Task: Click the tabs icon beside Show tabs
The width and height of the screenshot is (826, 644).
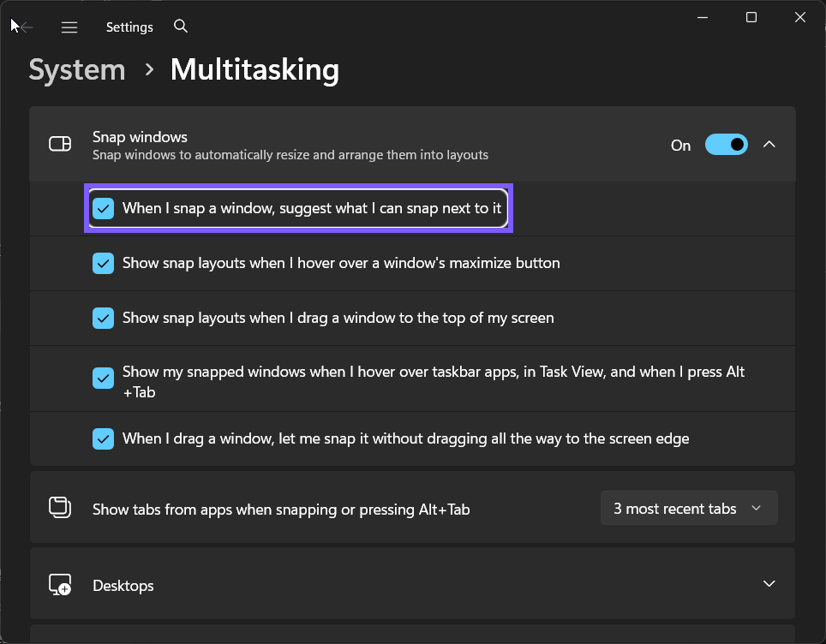Action: point(60,508)
